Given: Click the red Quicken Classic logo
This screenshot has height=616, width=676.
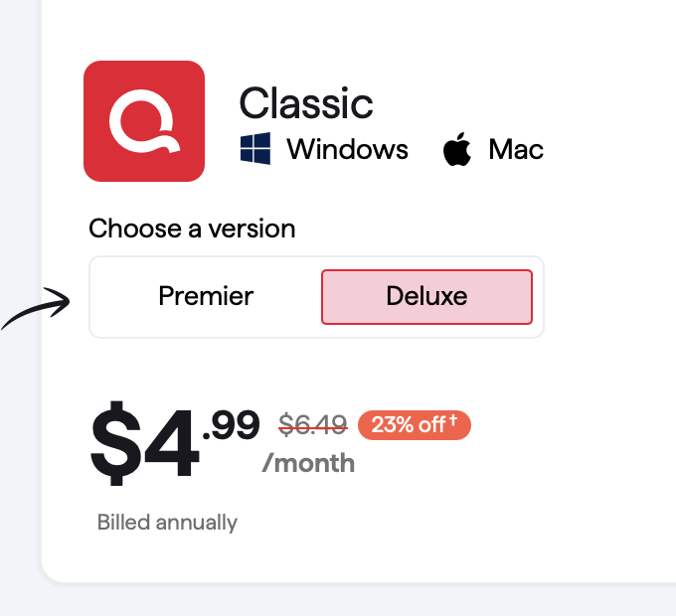Looking at the screenshot, I should pyautogui.click(x=144, y=121).
